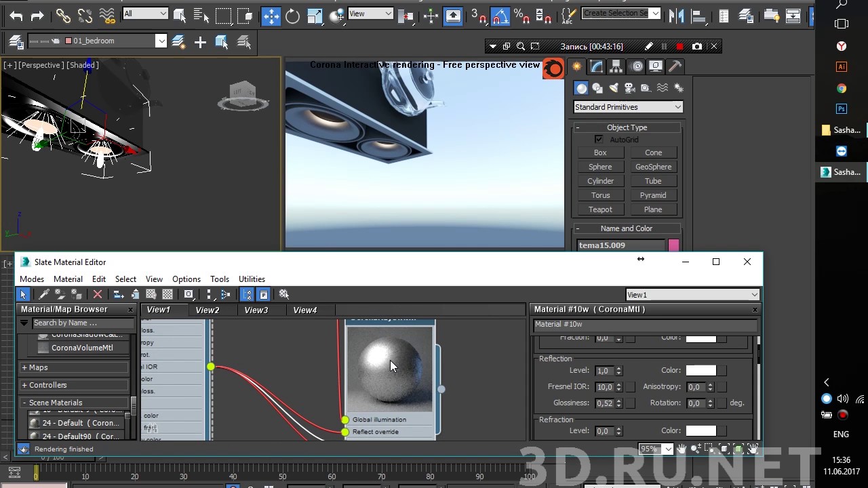Toggle the Material/Map Browser panel button
The width and height of the screenshot is (868, 488).
[x=247, y=294]
